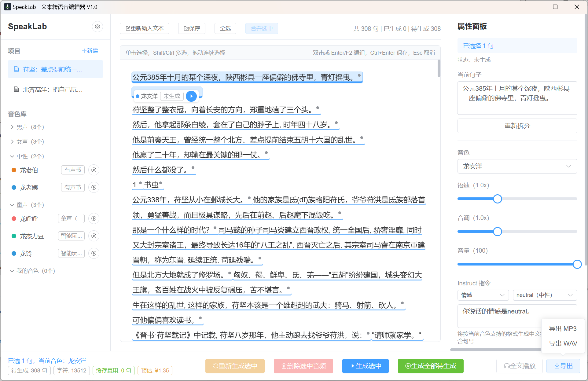Image resolution: width=588 pixels, height=381 pixels.
Task: Collapse the 中性 (2个) voice group
Action: click(28, 156)
